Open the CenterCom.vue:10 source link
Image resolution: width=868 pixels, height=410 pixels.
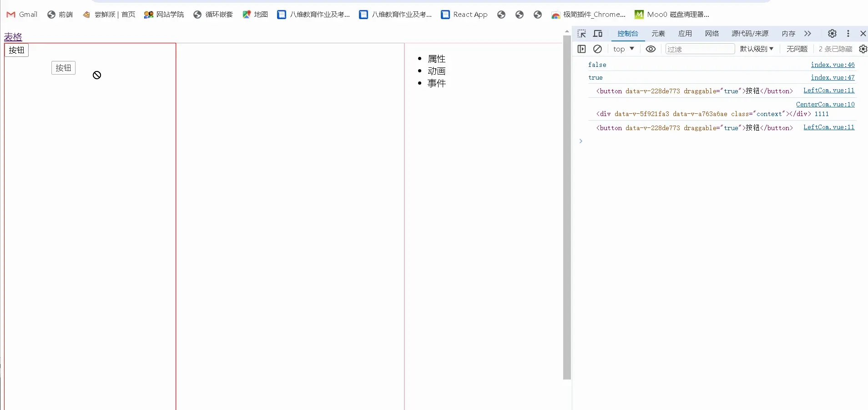click(x=825, y=105)
